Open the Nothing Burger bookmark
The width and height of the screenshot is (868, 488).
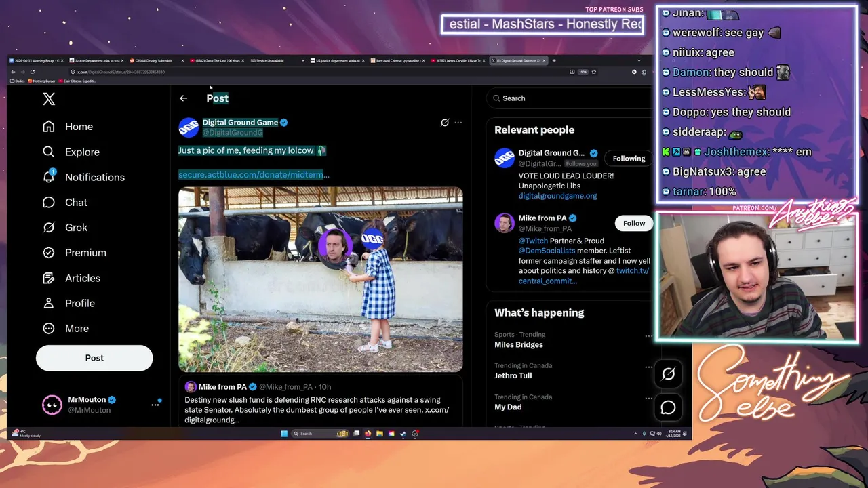pyautogui.click(x=41, y=81)
